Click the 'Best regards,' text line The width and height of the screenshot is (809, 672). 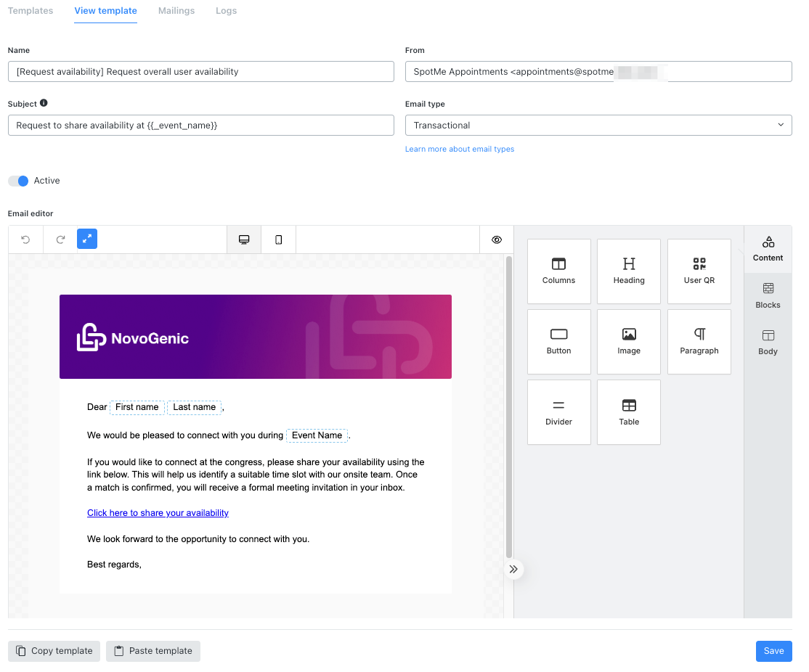coord(114,565)
